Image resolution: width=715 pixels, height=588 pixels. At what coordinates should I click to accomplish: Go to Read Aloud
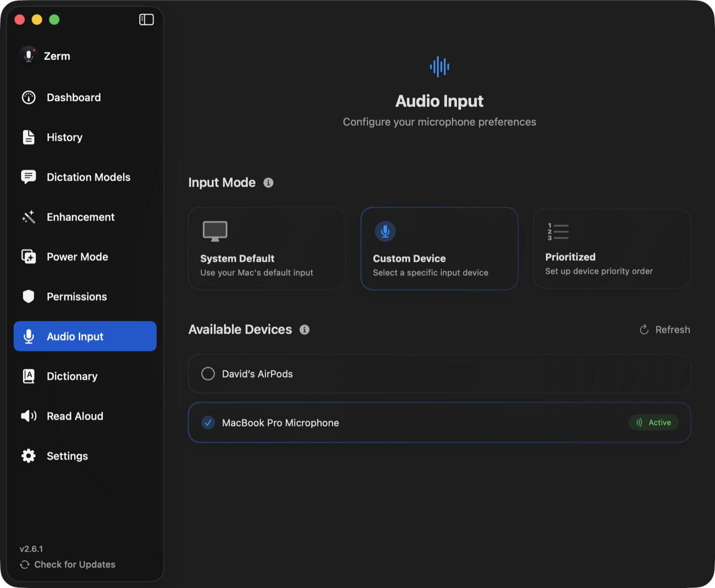point(85,416)
